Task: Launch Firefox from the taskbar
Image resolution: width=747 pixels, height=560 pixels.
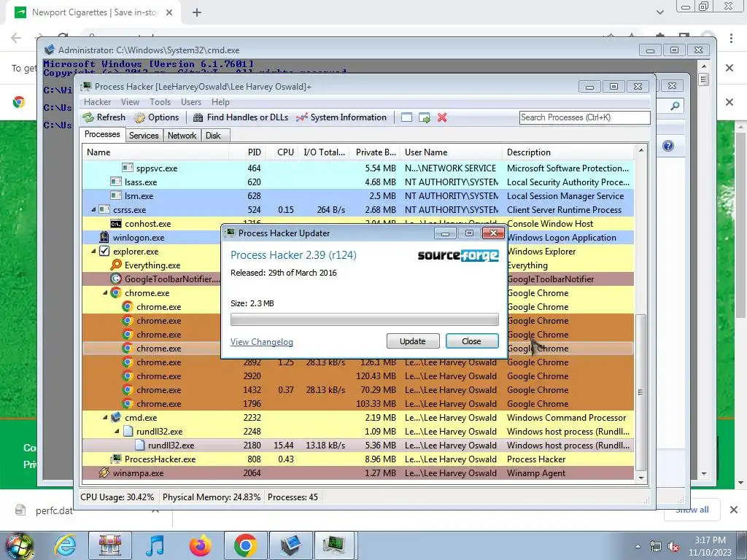Action: click(200, 545)
